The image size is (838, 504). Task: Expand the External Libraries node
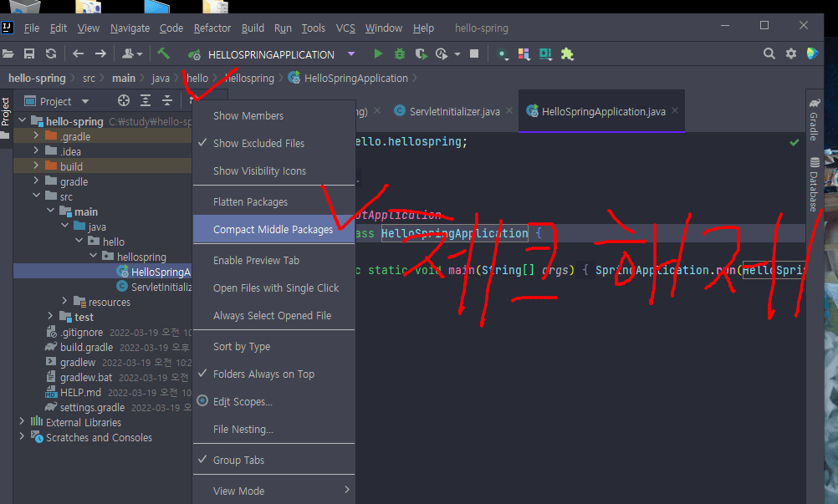tap(22, 422)
